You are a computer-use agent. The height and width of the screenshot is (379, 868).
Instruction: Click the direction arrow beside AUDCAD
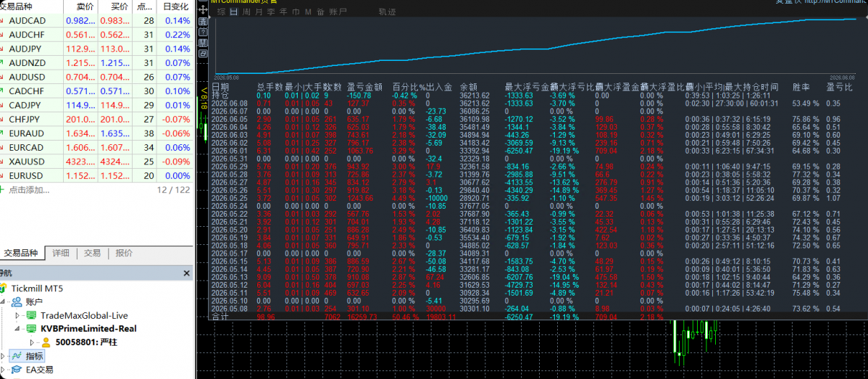(2, 21)
